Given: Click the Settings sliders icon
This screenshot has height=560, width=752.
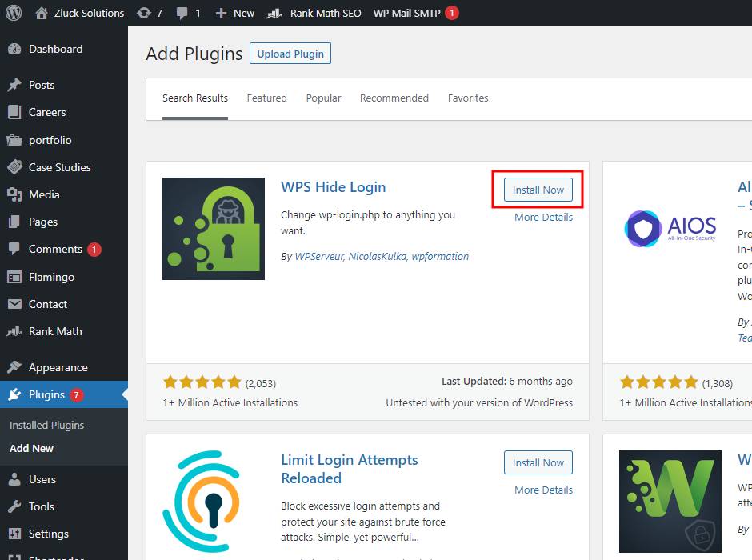Looking at the screenshot, I should 15,534.
